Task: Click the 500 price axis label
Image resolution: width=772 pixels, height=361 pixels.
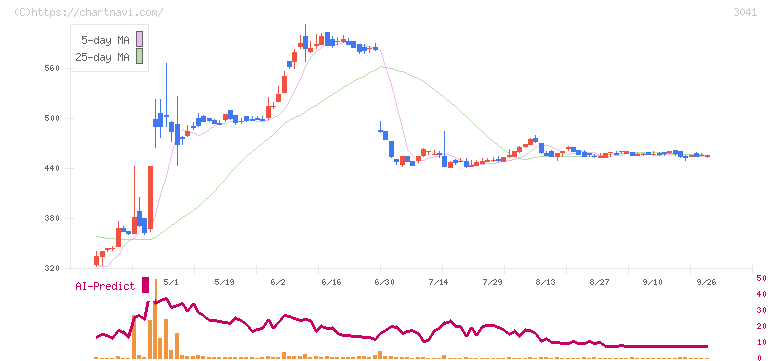Action: [x=52, y=118]
